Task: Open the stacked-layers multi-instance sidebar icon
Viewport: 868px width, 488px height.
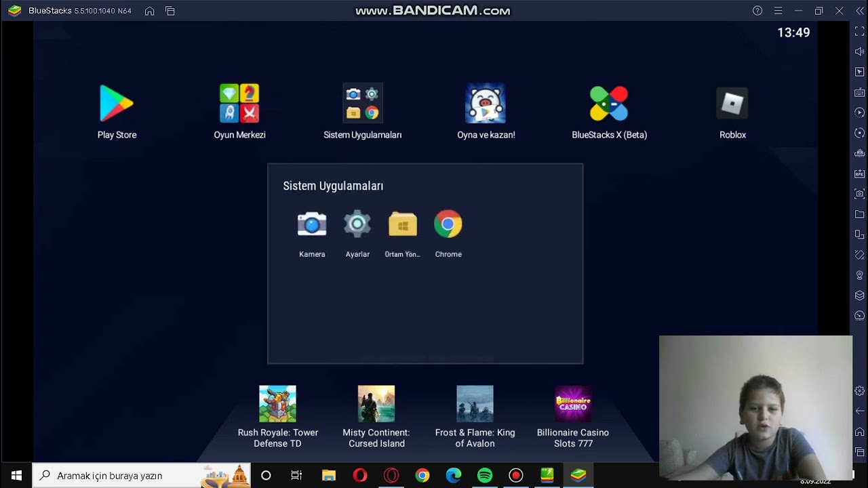Action: tap(859, 296)
